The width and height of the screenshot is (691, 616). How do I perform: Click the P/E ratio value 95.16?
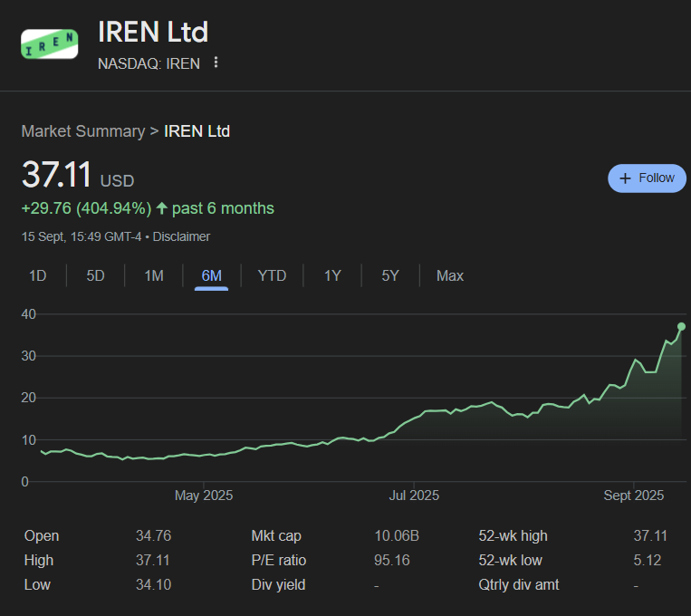click(x=392, y=560)
